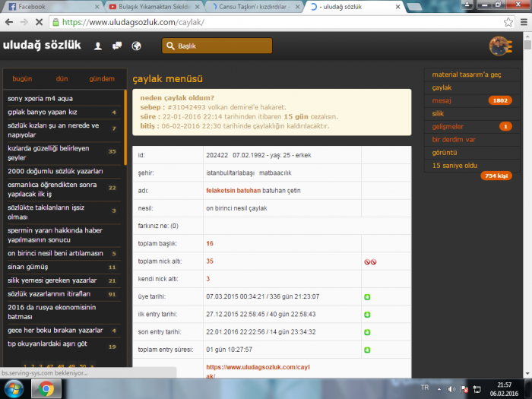This screenshot has width=532, height=399.
Task: Click felaketsin batuhan username link
Action: tap(233, 191)
